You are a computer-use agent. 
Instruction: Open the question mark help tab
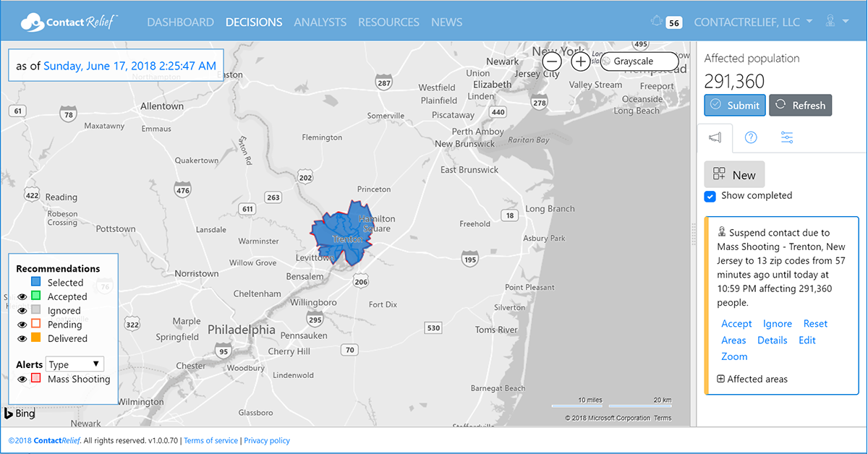coord(751,137)
